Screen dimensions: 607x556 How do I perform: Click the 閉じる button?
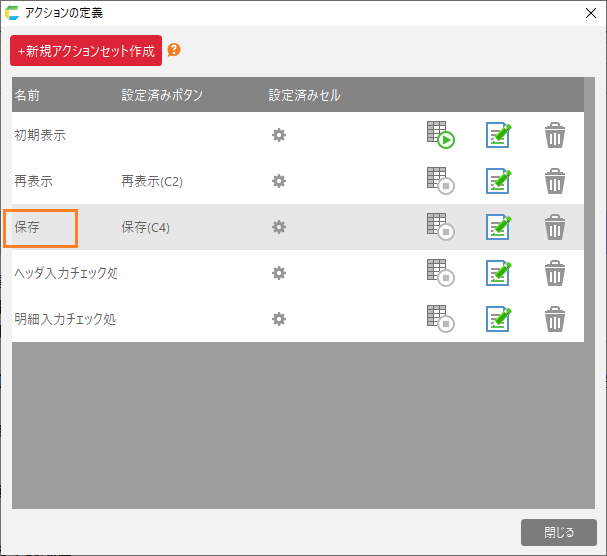click(559, 532)
